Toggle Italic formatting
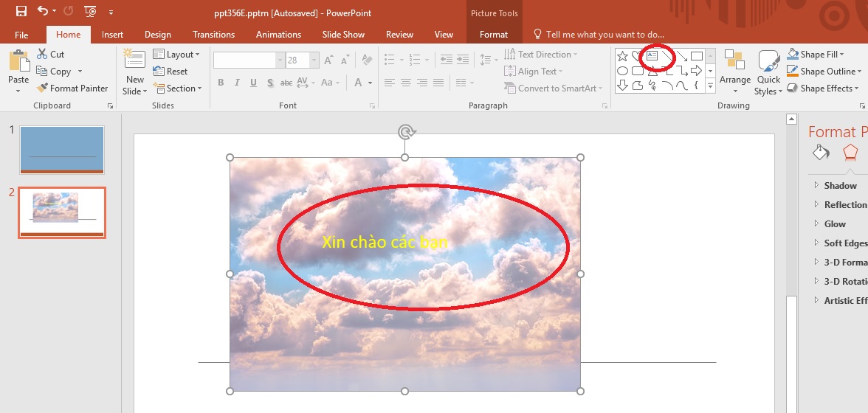Screen dimensions: 868x413 pyautogui.click(x=237, y=83)
